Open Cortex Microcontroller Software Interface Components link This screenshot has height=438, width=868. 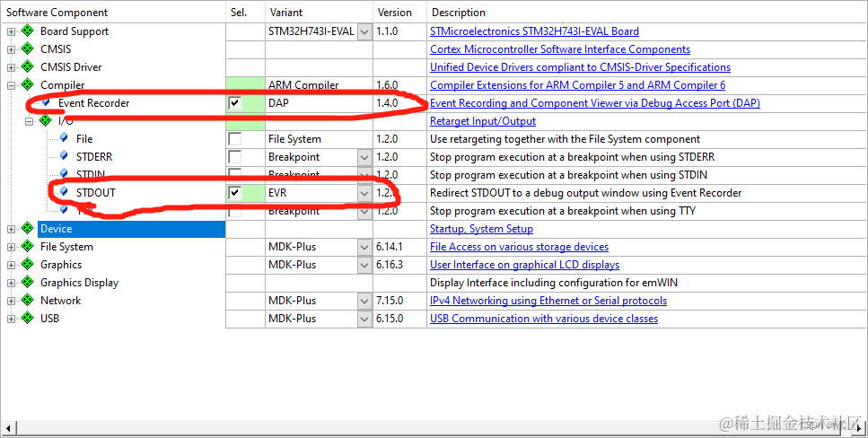pos(560,49)
